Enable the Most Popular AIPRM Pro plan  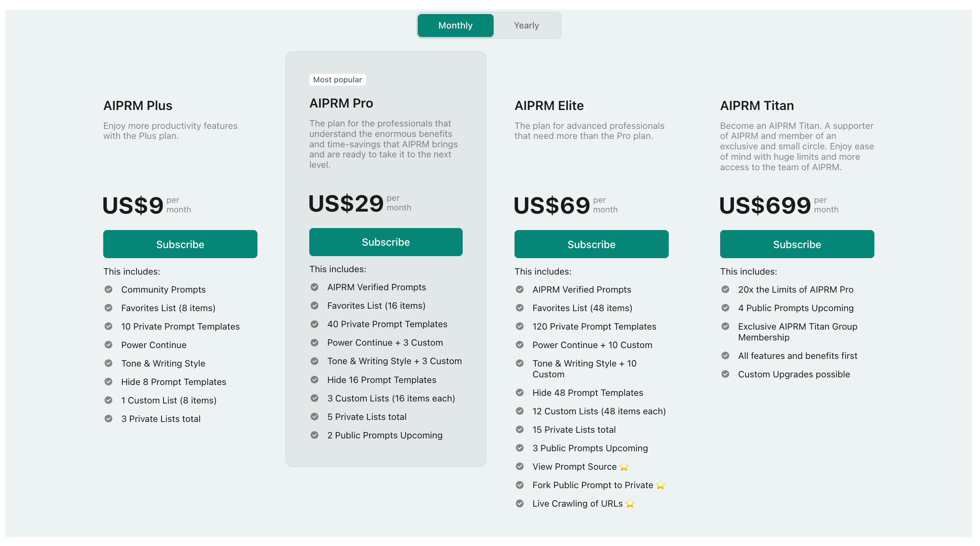pos(386,242)
